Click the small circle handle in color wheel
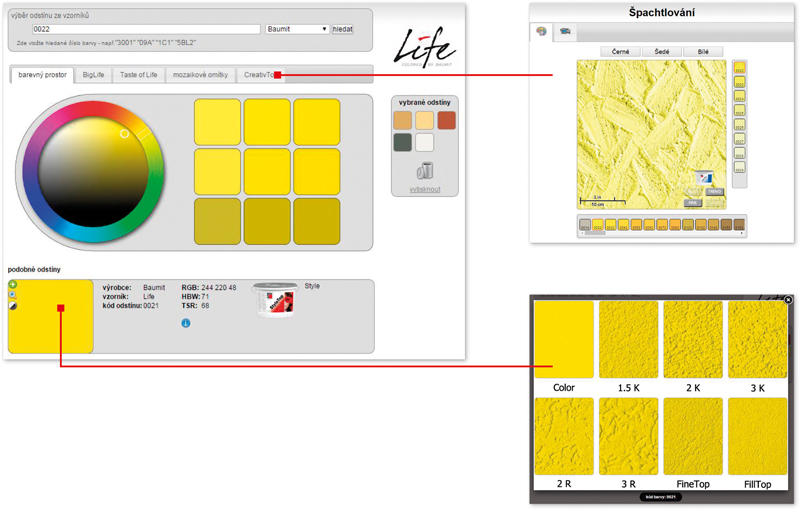Viewport: 800px width, 510px height. 124,134
